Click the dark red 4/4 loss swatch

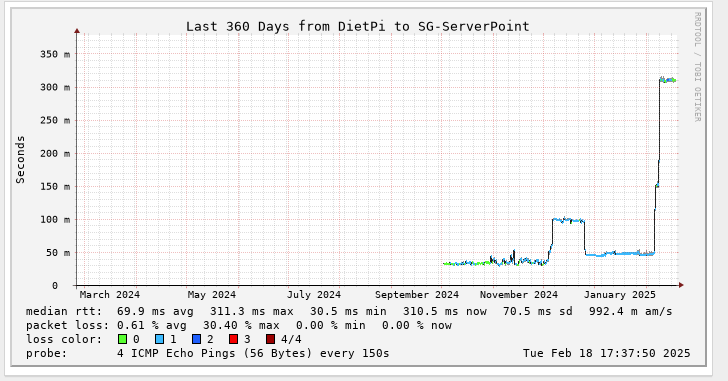(270, 339)
